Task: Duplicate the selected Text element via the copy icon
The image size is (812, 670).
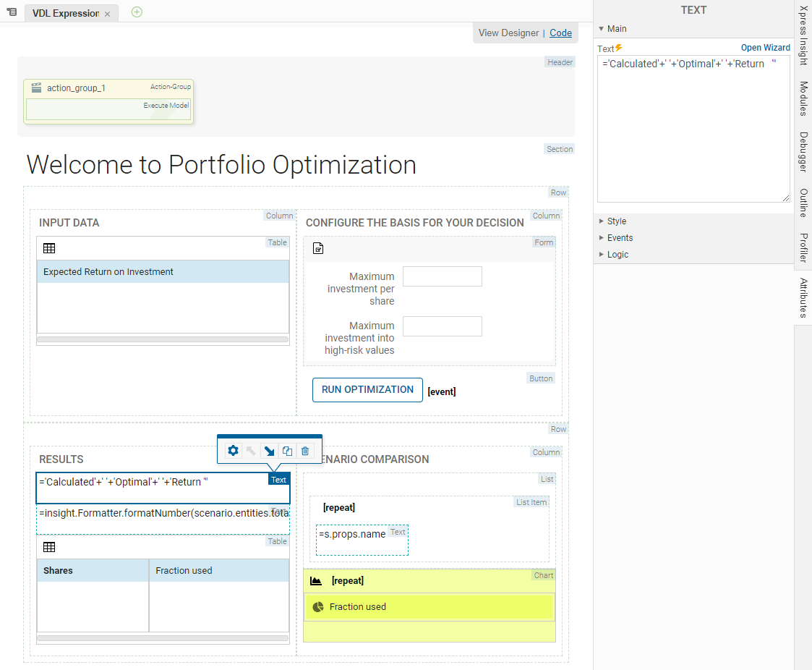Action: [287, 451]
